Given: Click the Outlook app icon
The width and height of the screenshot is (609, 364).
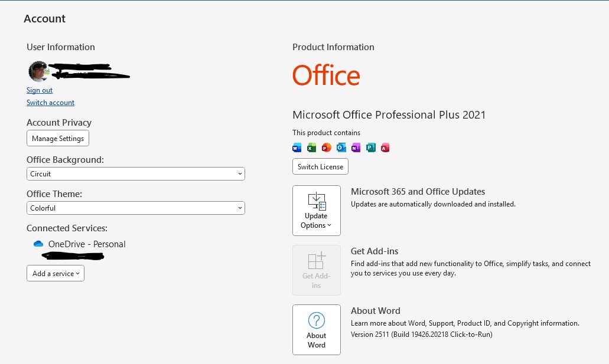Looking at the screenshot, I should point(341,147).
